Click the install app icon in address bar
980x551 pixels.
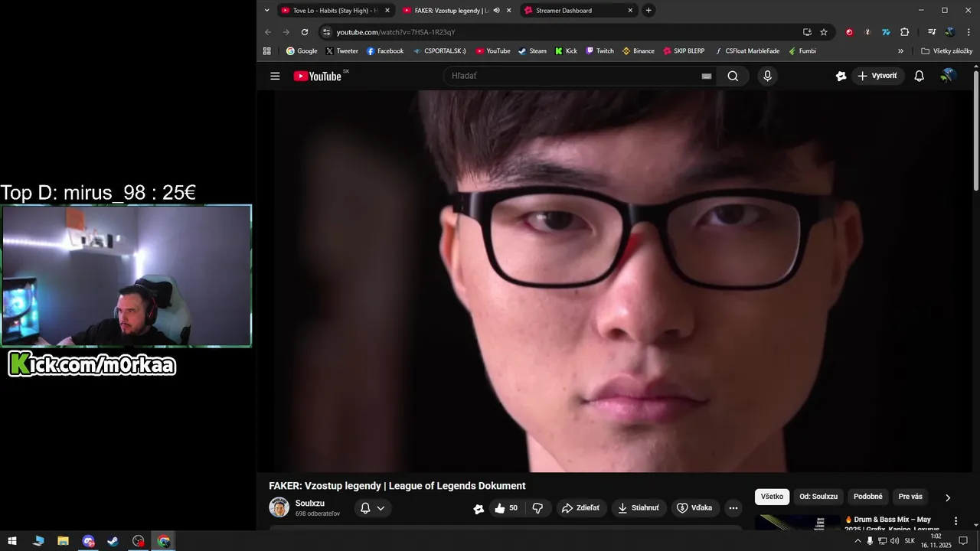(807, 32)
